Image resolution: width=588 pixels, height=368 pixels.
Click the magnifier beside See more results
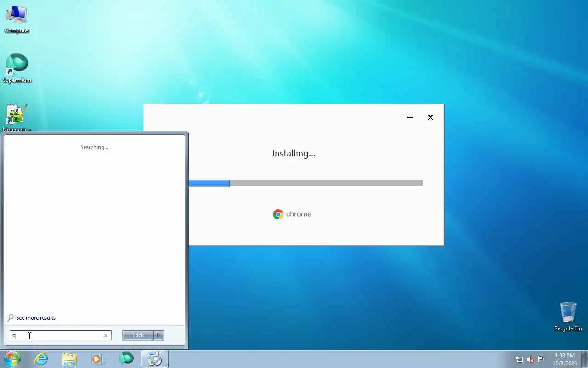tap(11, 318)
